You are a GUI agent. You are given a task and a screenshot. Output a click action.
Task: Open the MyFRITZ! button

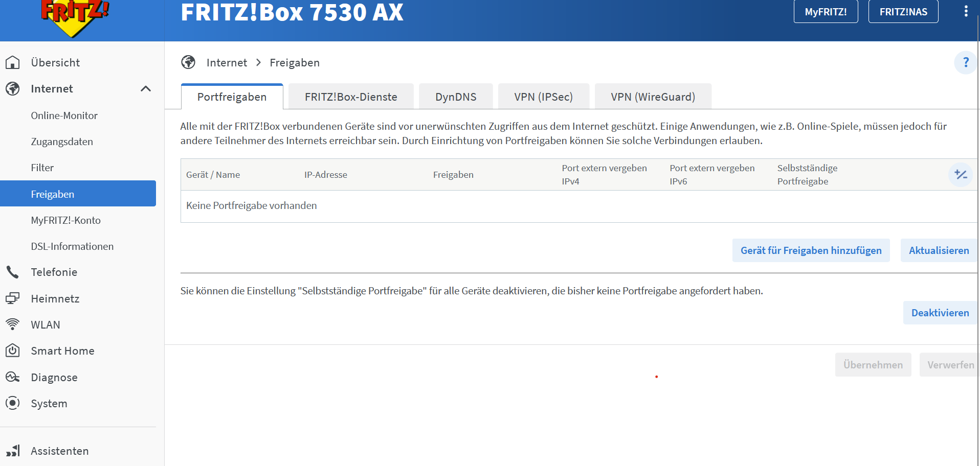click(x=826, y=11)
